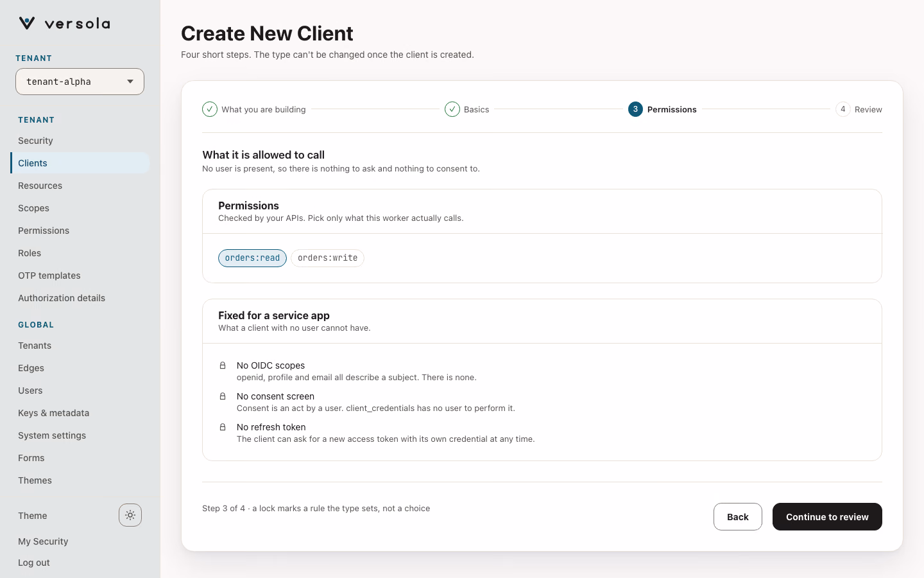Click the Permissions step label in the stepper
The height and width of the screenshot is (578, 924).
coord(672,110)
